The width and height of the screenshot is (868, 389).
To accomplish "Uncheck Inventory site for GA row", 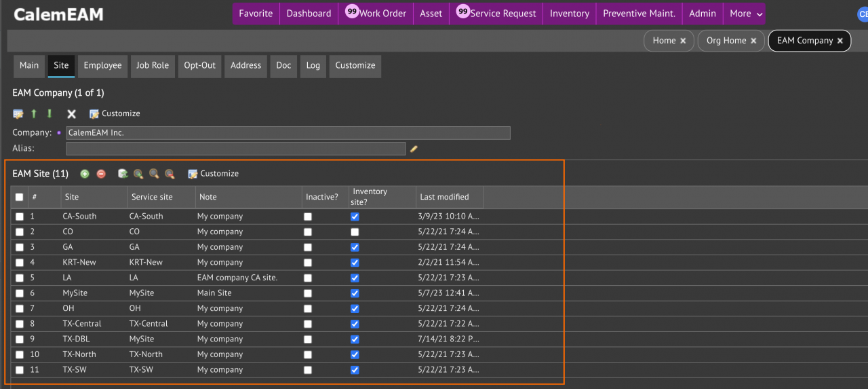I will (x=355, y=247).
